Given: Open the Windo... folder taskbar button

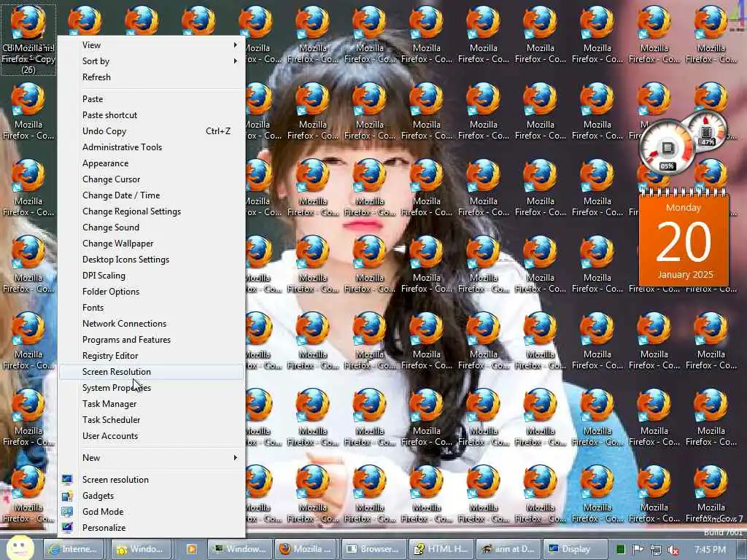Looking at the screenshot, I should point(140,549).
